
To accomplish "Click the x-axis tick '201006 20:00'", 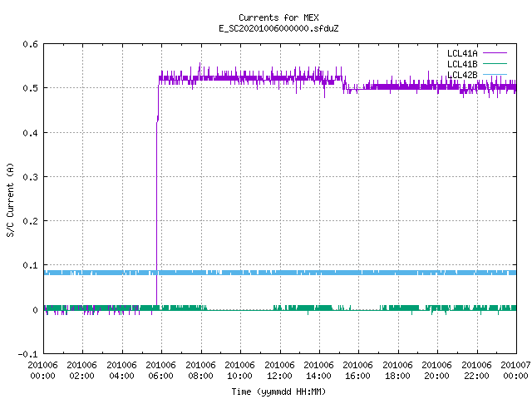I will [x=436, y=371].
